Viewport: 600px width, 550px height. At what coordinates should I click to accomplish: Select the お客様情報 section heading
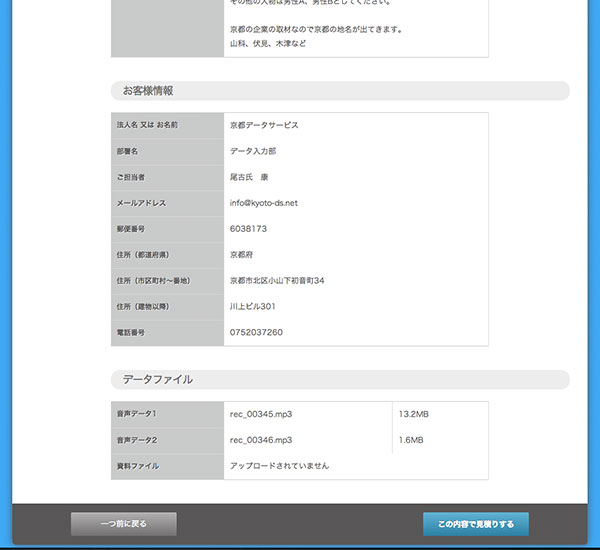click(x=148, y=91)
